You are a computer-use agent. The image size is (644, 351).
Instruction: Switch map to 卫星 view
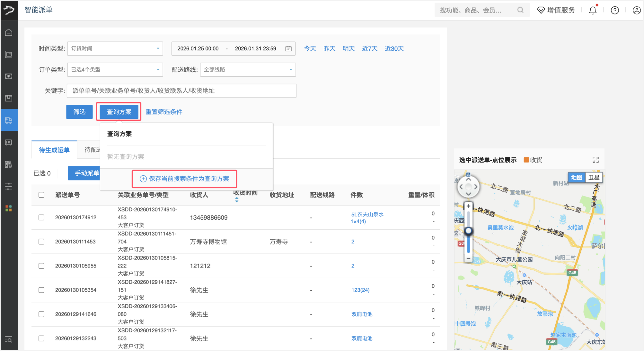click(x=594, y=177)
